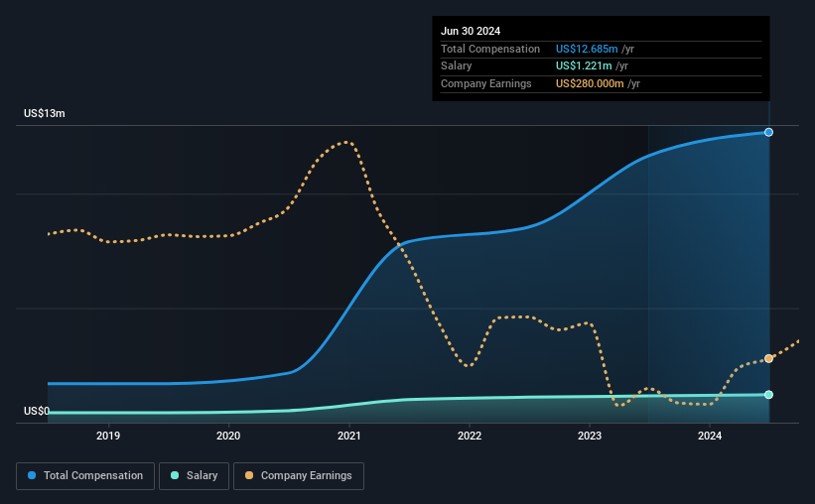815x504 pixels.
Task: Toggle the Salary legend button
Action: (x=194, y=476)
